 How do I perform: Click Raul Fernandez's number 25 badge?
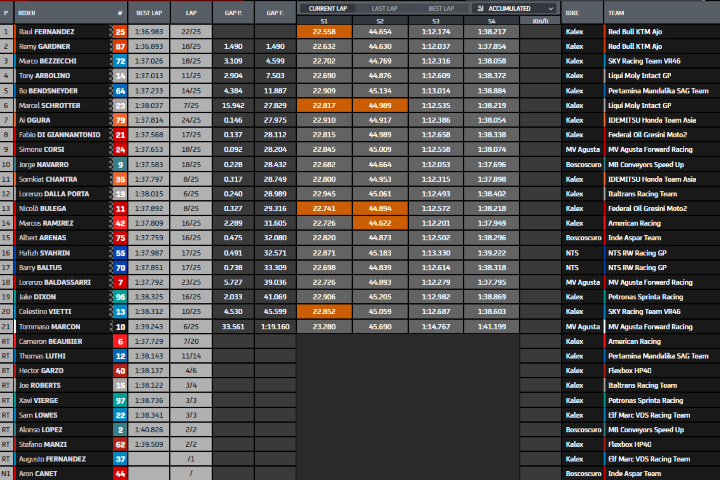point(120,32)
